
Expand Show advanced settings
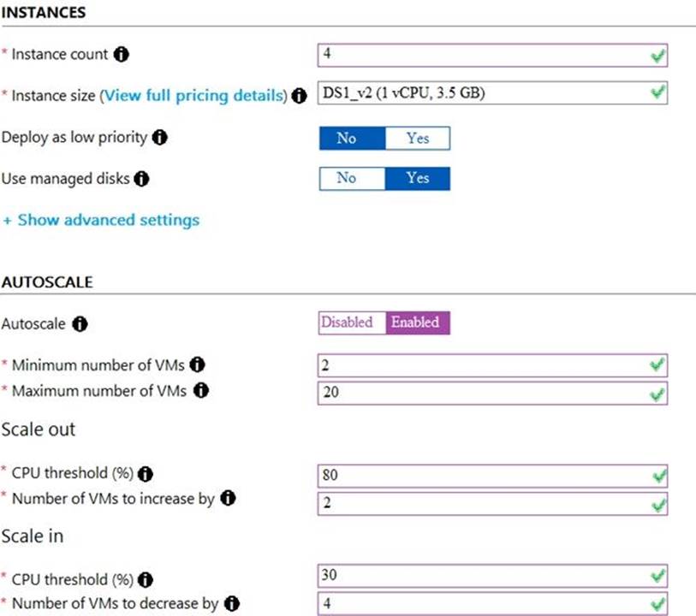[101, 220]
